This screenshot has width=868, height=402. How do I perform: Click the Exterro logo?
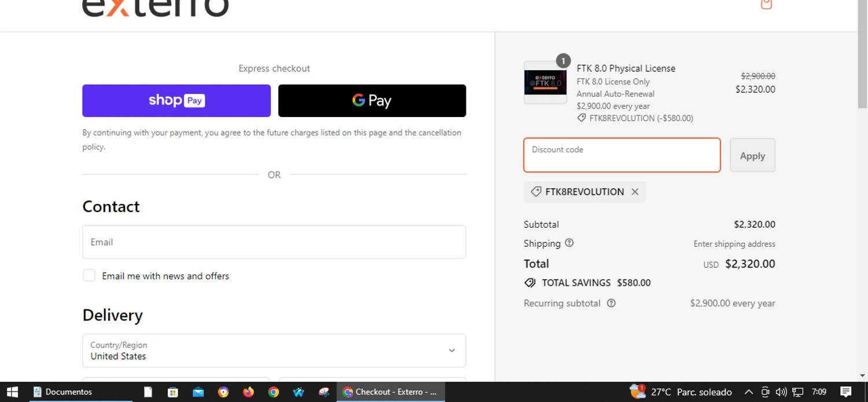point(155,8)
